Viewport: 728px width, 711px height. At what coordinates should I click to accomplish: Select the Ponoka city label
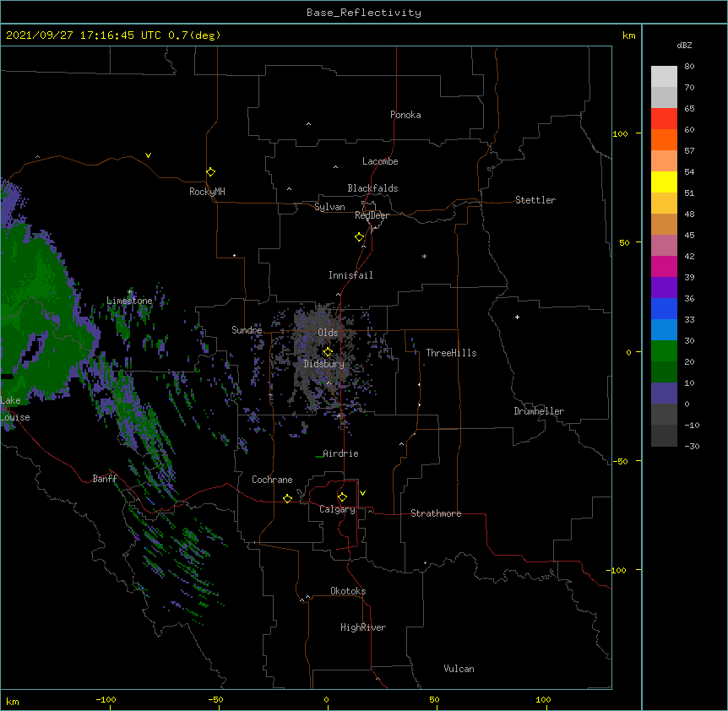(405, 115)
